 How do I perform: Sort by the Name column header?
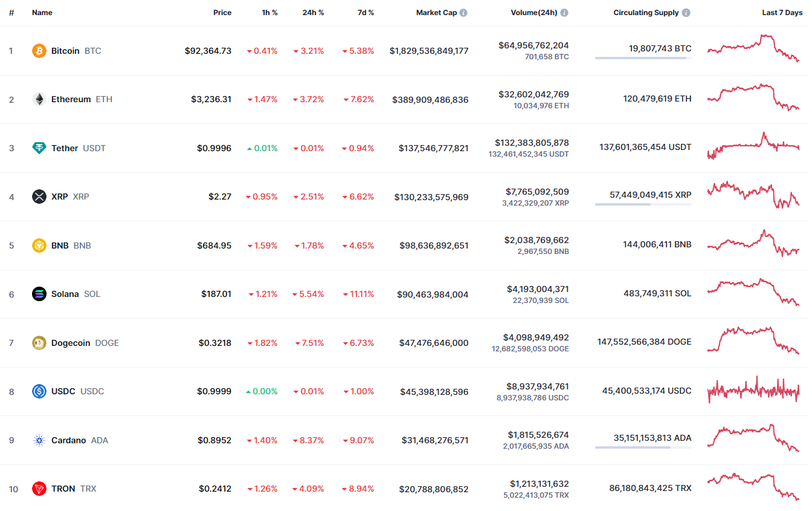(42, 13)
